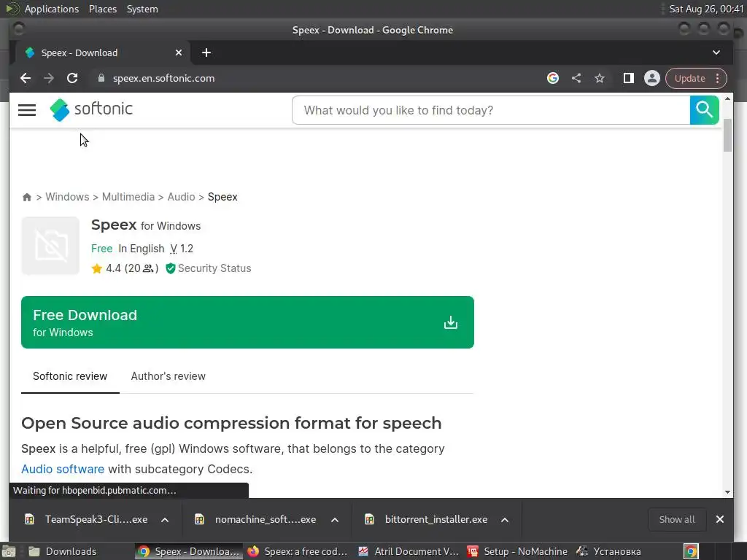The image size is (747, 560).
Task: Close the downloads bar
Action: tap(720, 519)
